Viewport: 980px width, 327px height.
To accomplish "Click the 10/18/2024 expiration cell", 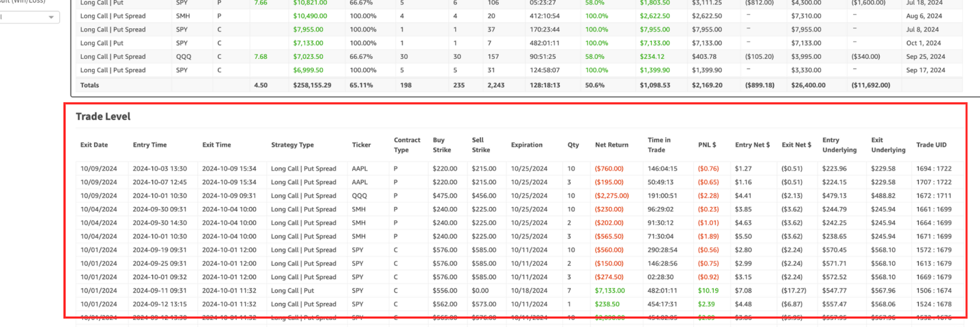I will pyautogui.click(x=529, y=290).
